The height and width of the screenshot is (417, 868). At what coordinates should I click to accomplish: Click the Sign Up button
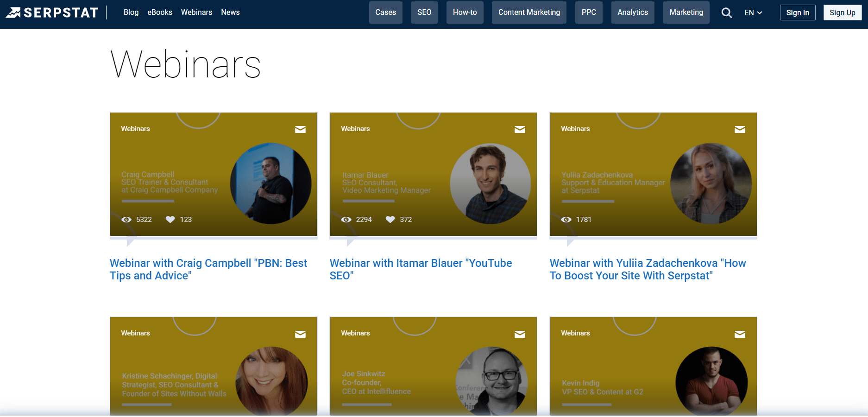(x=843, y=13)
